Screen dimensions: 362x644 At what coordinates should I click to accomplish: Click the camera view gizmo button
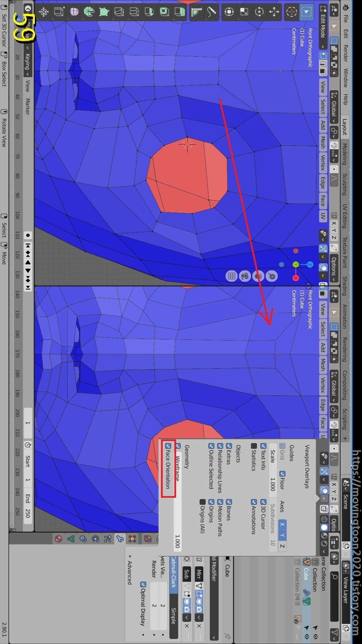tap(245, 276)
